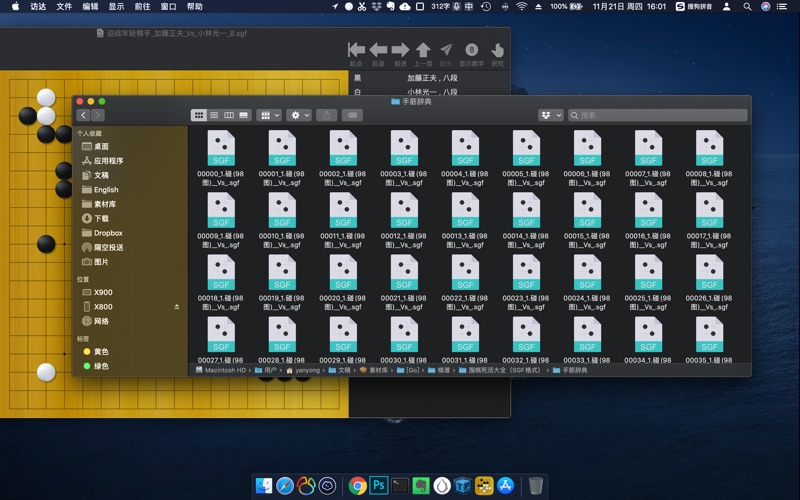
Task: Switch Finder to list view
Action: [x=214, y=116]
